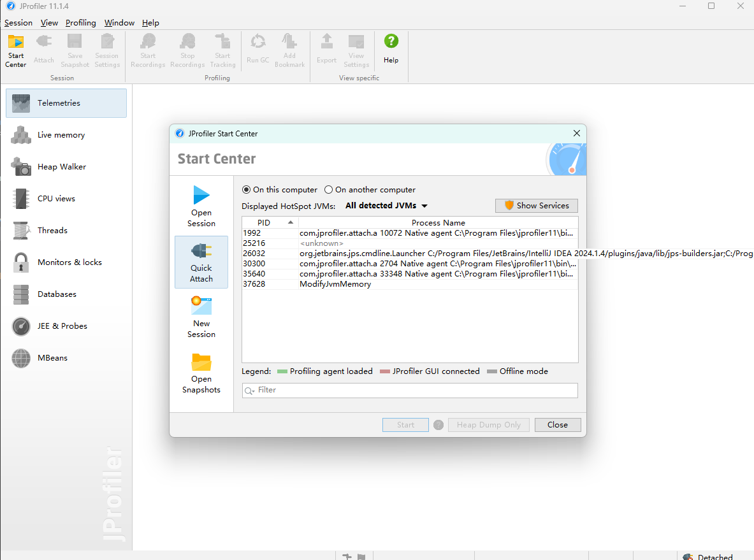
Task: Select the On another computer option
Action: (328, 190)
